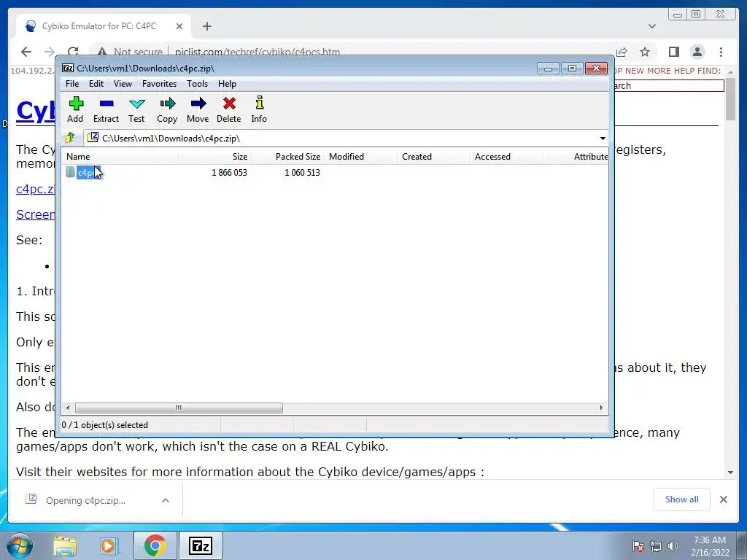Open the Info toolbar icon
The height and width of the screenshot is (560, 747).
pos(259,109)
